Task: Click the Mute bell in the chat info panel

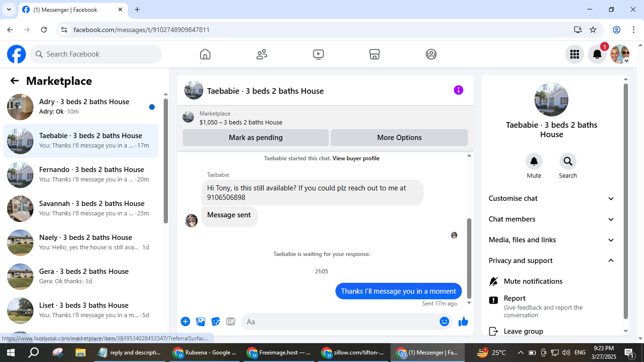Action: [x=534, y=161]
